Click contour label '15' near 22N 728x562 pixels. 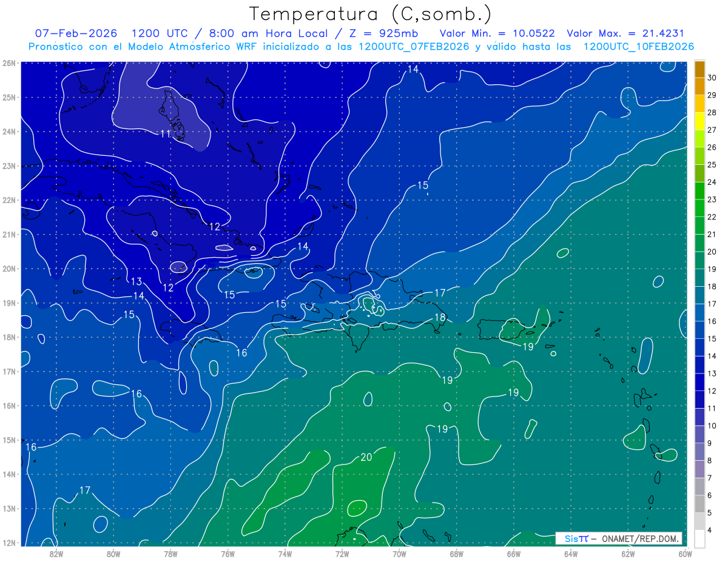click(423, 185)
